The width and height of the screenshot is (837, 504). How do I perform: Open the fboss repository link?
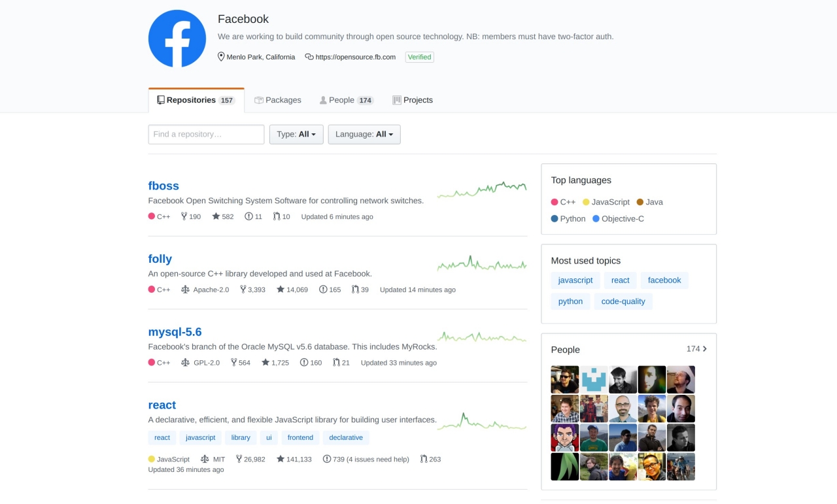pos(163,186)
